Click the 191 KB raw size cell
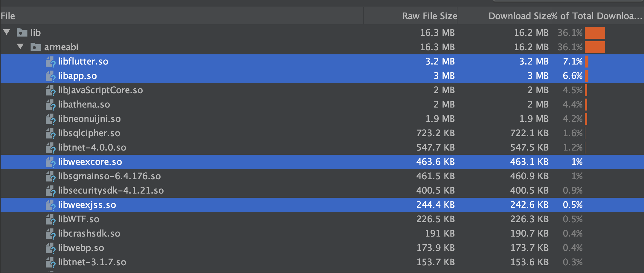644x273 pixels. 440,233
